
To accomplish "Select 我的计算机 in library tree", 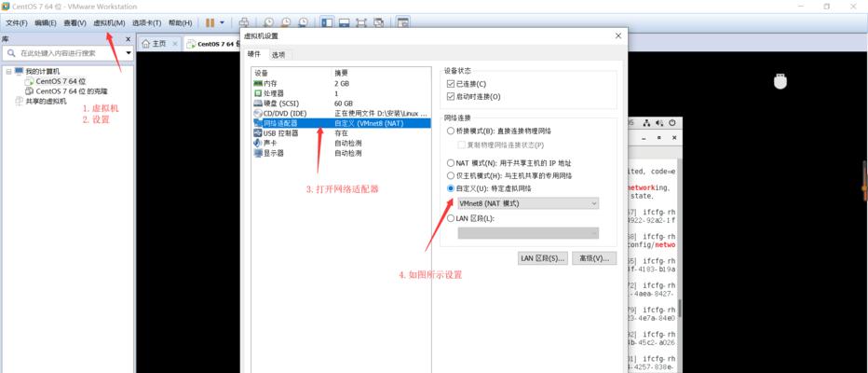I will [42, 72].
